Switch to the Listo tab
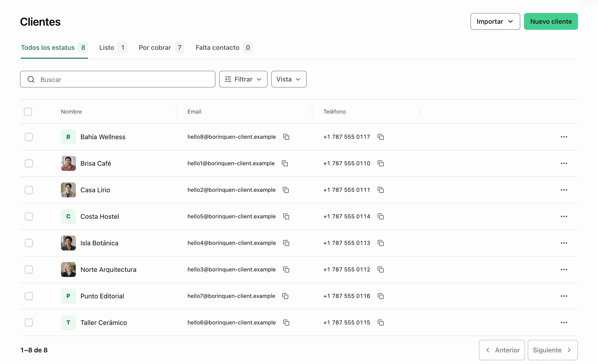598x364 pixels. [113, 47]
